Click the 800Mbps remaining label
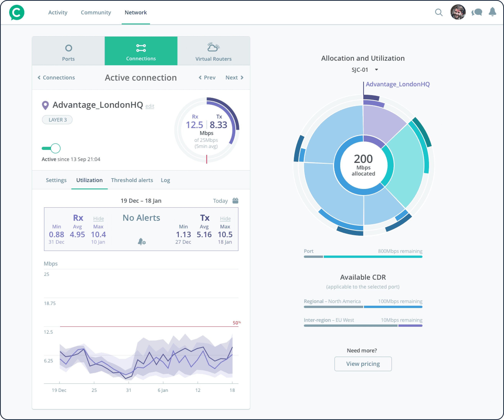Viewport: 504px width, 420px height. point(400,251)
